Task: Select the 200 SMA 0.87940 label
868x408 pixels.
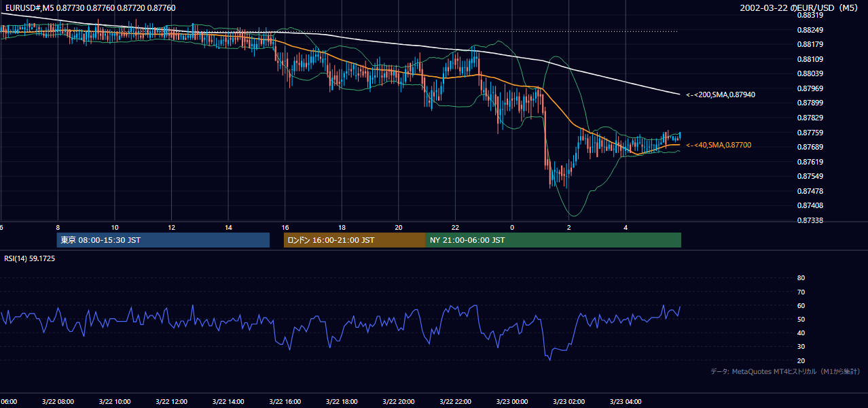Action: click(721, 95)
